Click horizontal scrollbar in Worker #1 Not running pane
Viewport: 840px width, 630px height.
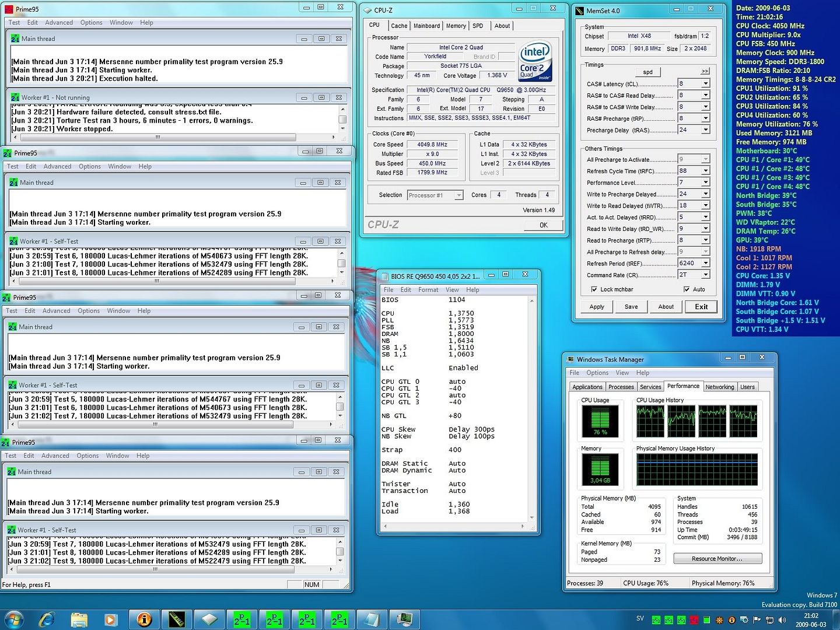point(178,138)
